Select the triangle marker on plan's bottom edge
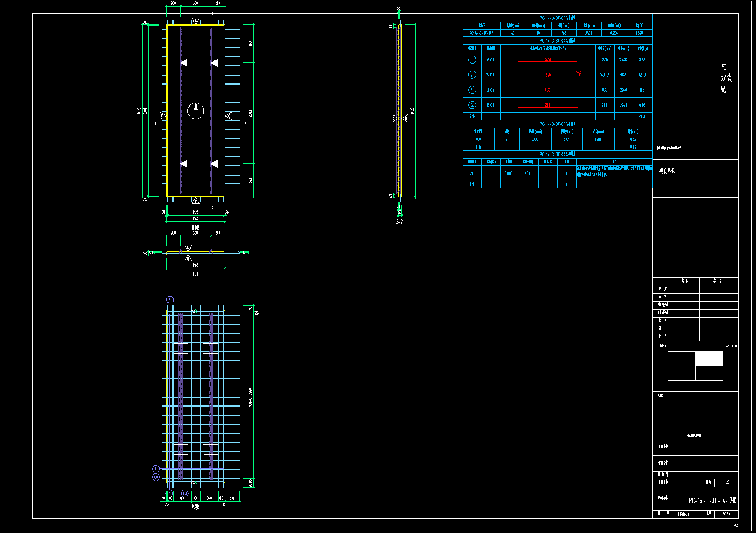756x533 pixels. [x=196, y=200]
